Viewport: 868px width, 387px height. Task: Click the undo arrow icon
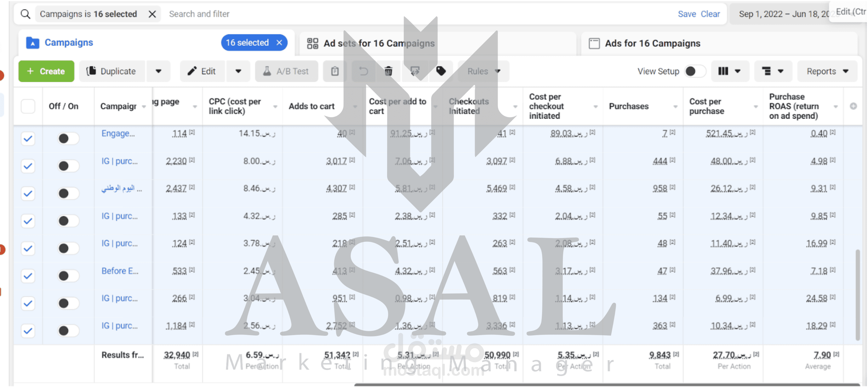[x=363, y=71]
